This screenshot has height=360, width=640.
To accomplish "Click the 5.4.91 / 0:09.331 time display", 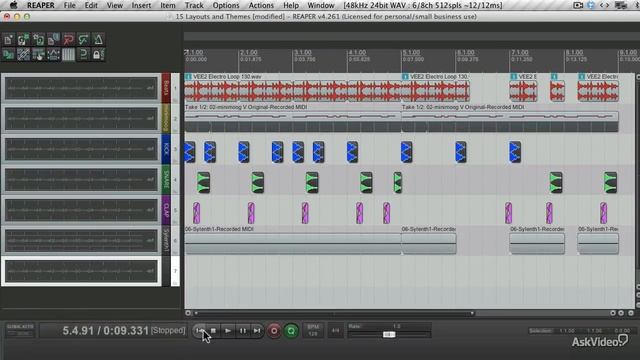I will pyautogui.click(x=105, y=331).
